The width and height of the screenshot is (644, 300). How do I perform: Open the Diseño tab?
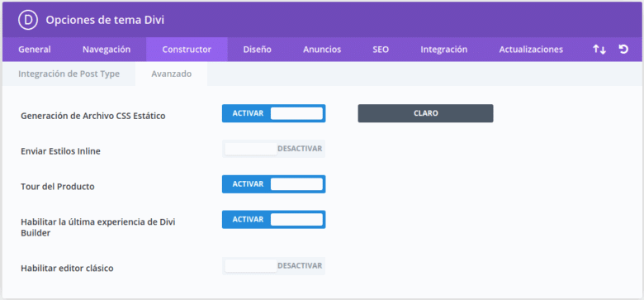pyautogui.click(x=257, y=50)
